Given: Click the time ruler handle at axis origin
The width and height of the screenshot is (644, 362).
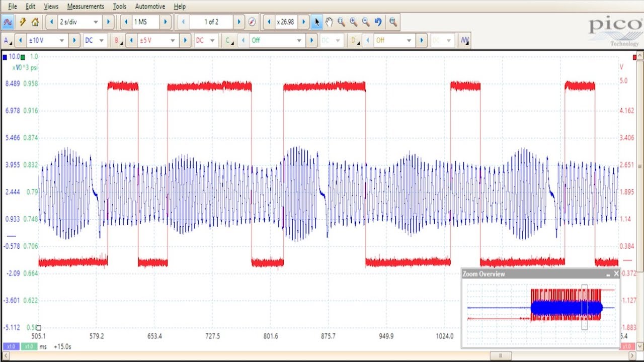Looking at the screenshot, I should 39,328.
